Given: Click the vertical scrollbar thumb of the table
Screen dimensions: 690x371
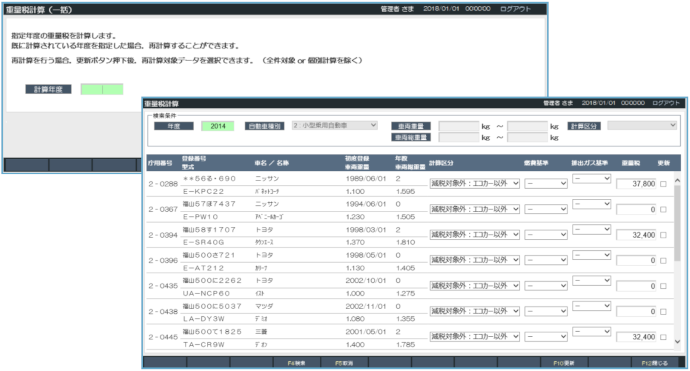Looking at the screenshot, I should 677,223.
